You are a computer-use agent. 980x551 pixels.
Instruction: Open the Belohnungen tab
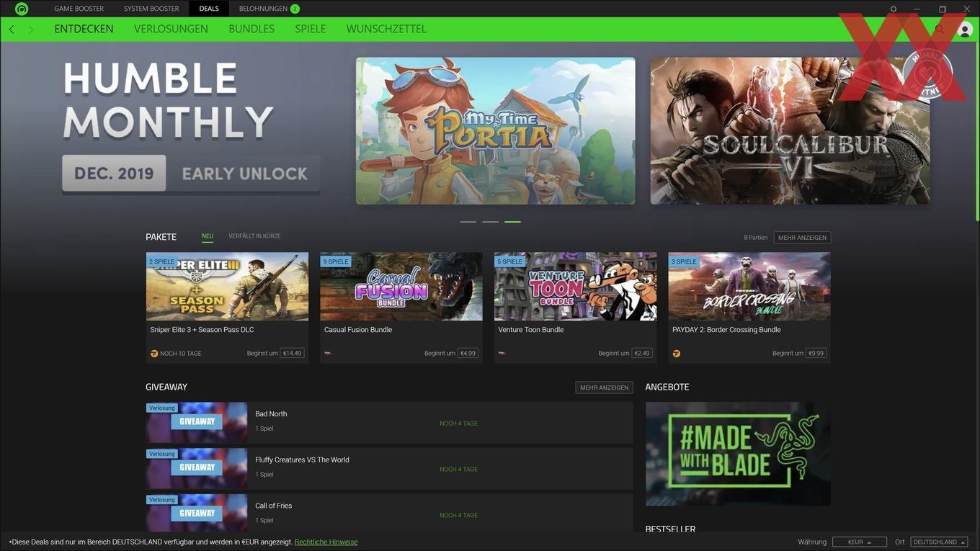pos(263,9)
